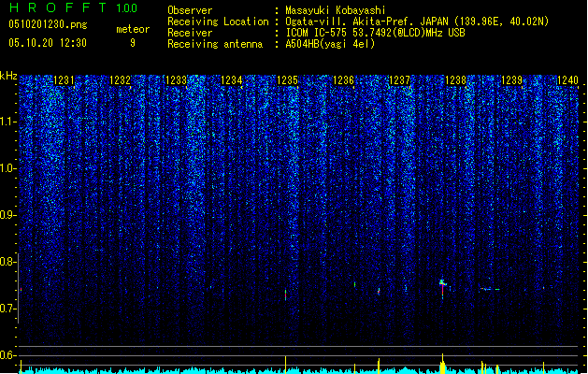This screenshot has height=374, width=588.
Task: Click the 0.6 frequency axis label
Action: 7,355
